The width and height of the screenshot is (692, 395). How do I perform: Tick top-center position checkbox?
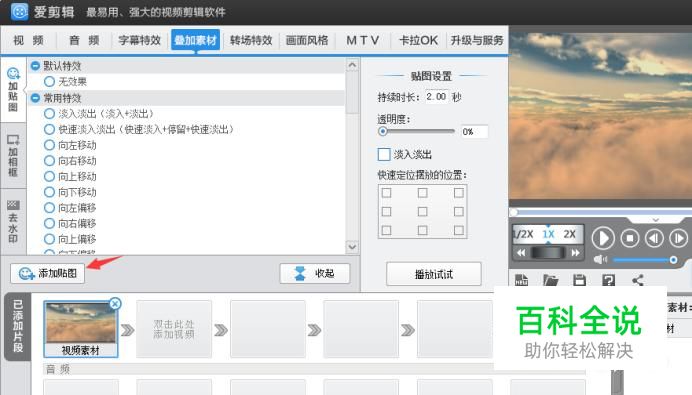[422, 193]
